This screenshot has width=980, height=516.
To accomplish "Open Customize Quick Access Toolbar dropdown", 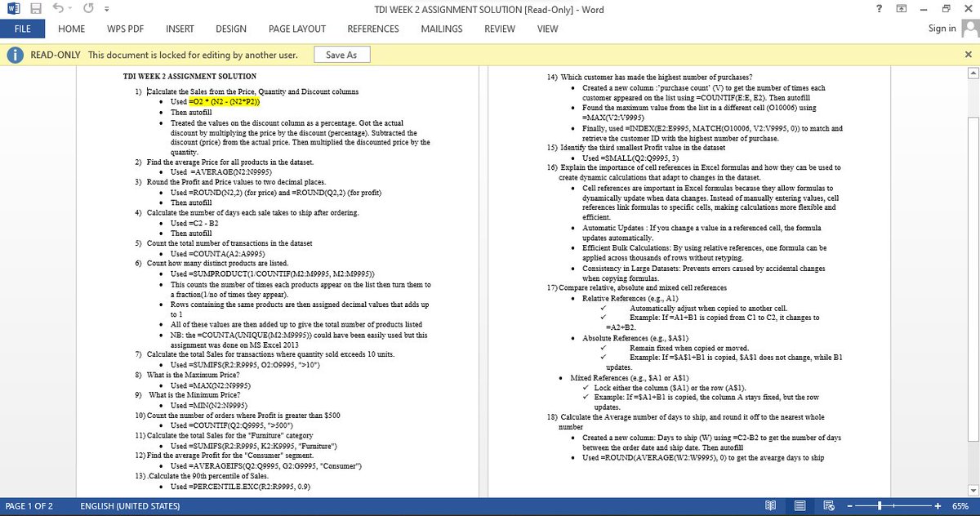I will (105, 9).
